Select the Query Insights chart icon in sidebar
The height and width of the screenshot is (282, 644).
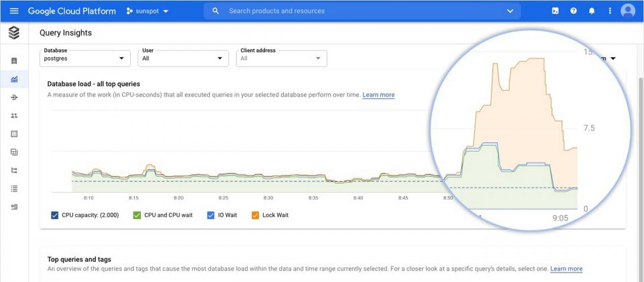pos(14,79)
